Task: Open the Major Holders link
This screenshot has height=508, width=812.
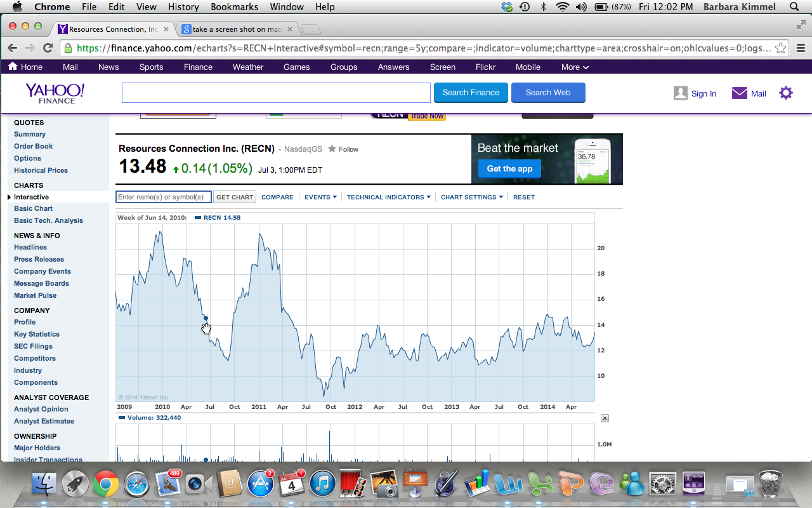Action: click(37, 448)
